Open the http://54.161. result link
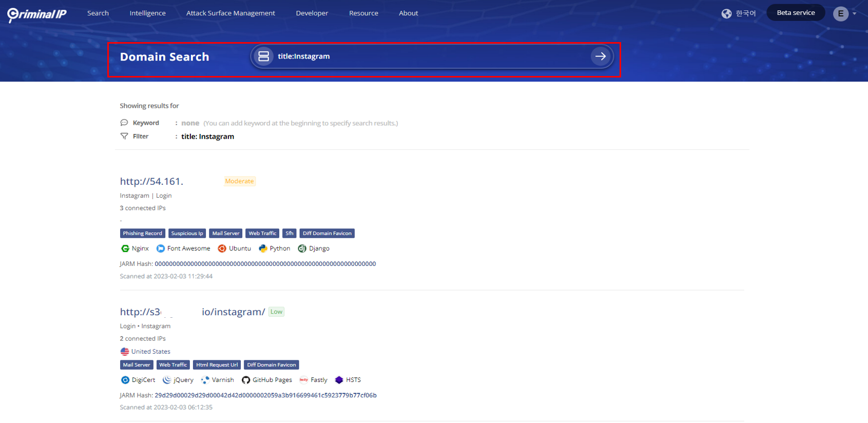Screen dimensions: 868x423 coord(151,181)
